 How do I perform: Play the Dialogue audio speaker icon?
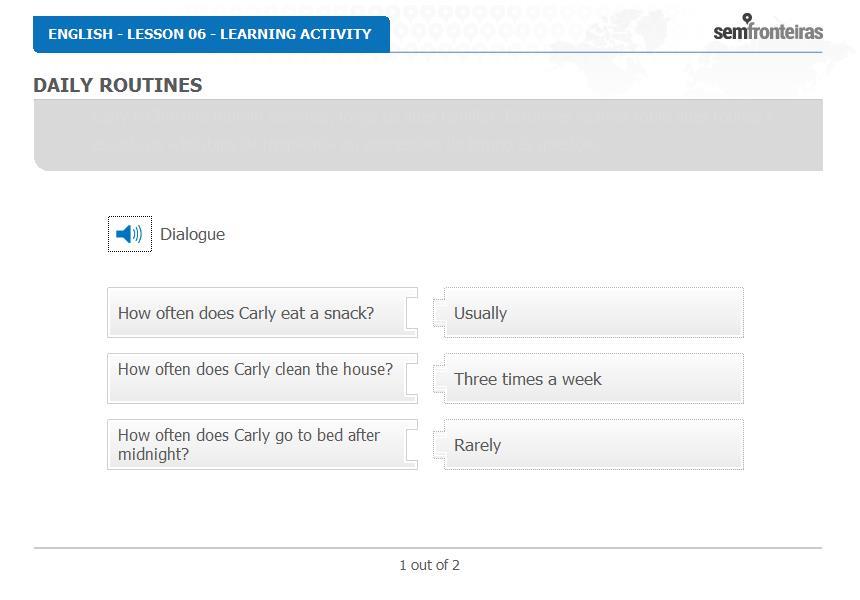pos(129,234)
